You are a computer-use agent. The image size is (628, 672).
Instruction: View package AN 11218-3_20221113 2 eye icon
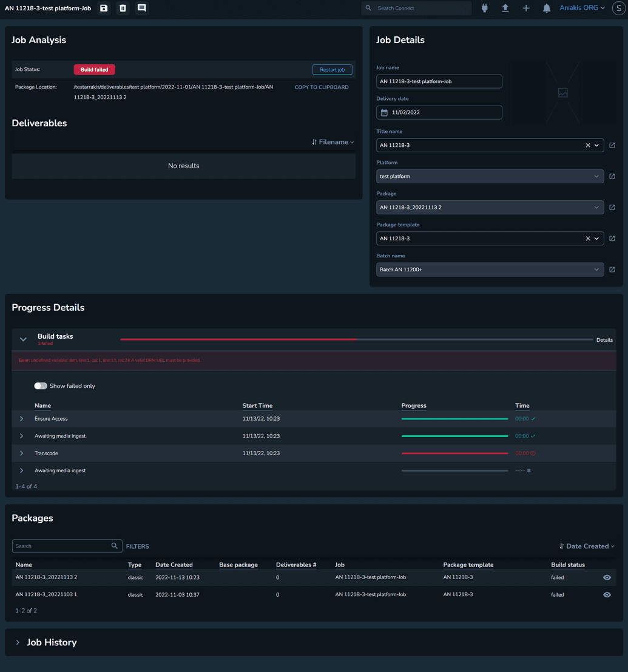pyautogui.click(x=607, y=578)
